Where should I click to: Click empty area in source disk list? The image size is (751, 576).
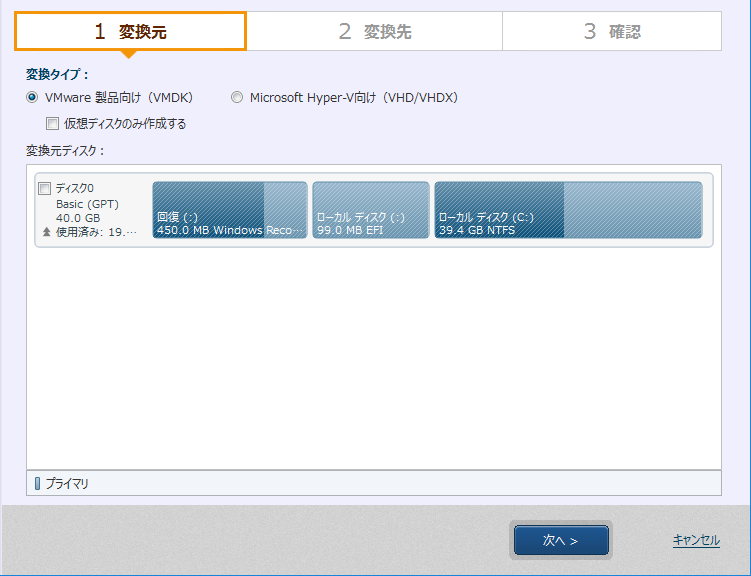click(373, 360)
